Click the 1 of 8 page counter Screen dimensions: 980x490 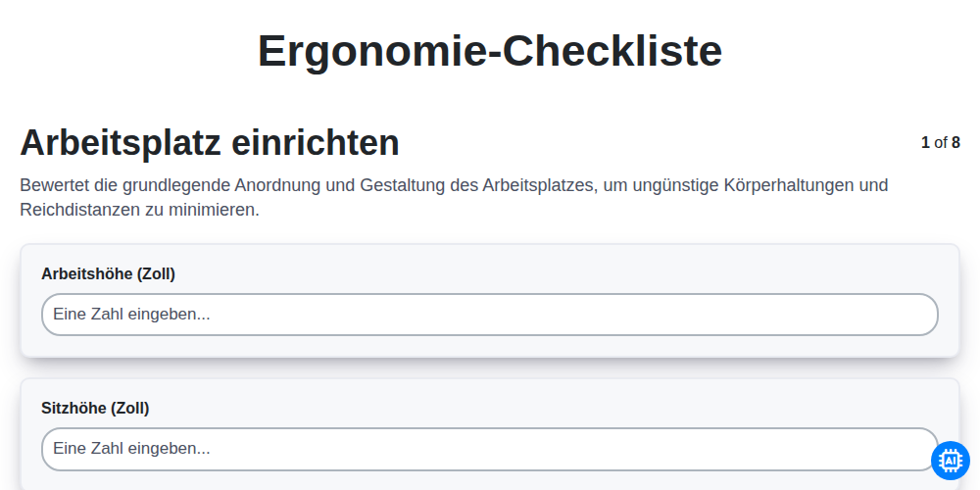click(x=941, y=142)
